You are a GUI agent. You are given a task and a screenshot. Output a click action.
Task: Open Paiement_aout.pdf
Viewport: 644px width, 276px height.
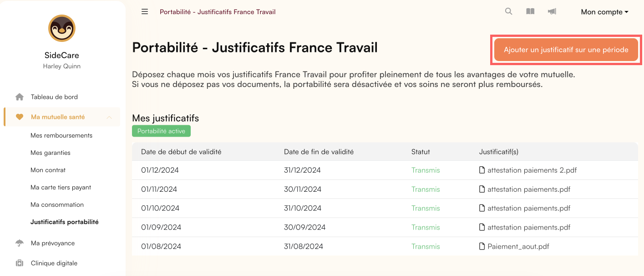518,246
